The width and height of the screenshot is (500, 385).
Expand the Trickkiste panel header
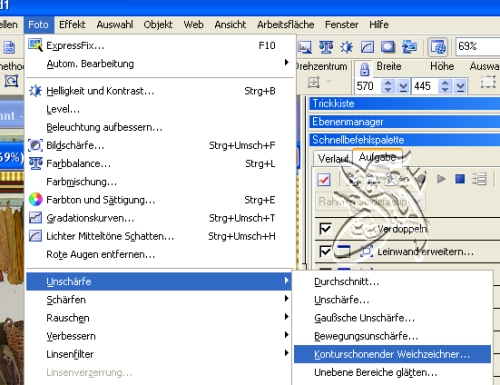click(405, 104)
